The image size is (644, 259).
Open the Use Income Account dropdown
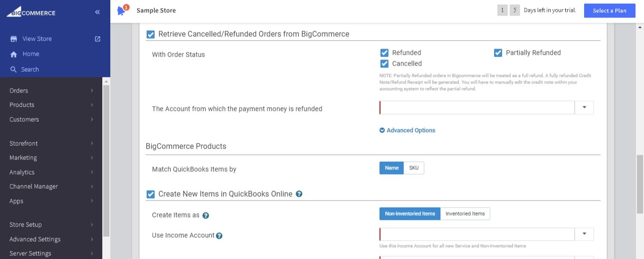[x=584, y=234]
